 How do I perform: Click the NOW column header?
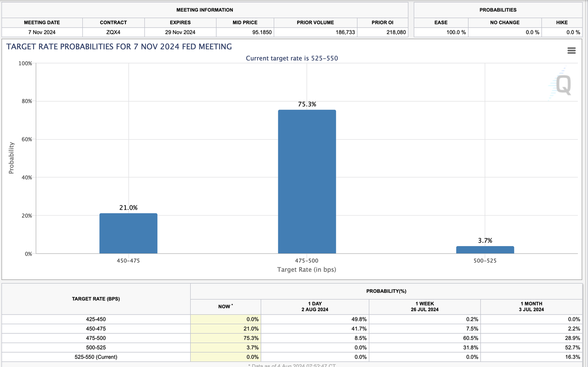(x=226, y=306)
